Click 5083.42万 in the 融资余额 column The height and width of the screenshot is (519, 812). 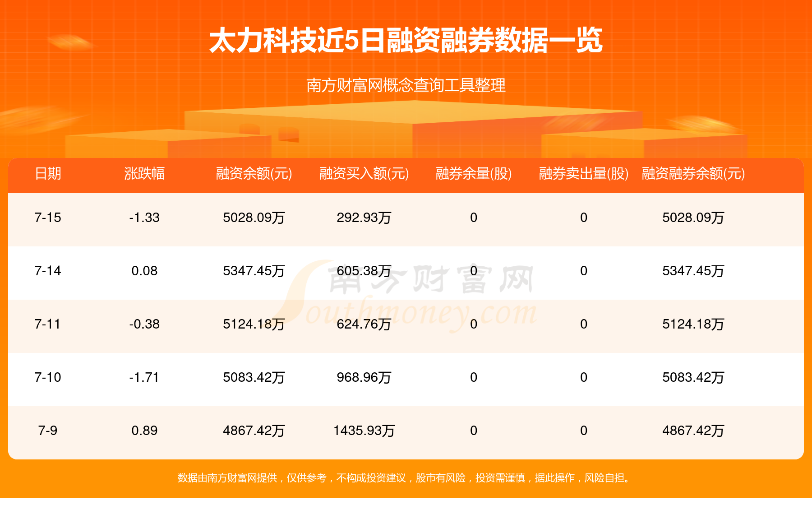[x=254, y=377]
